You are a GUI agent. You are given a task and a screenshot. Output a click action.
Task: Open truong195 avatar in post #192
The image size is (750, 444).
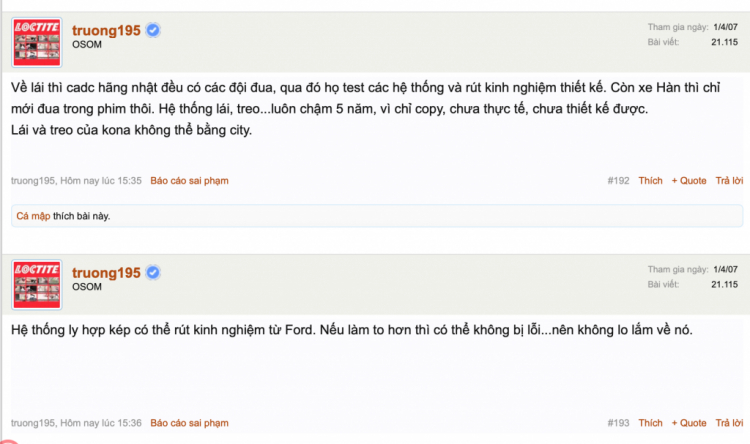pos(37,42)
